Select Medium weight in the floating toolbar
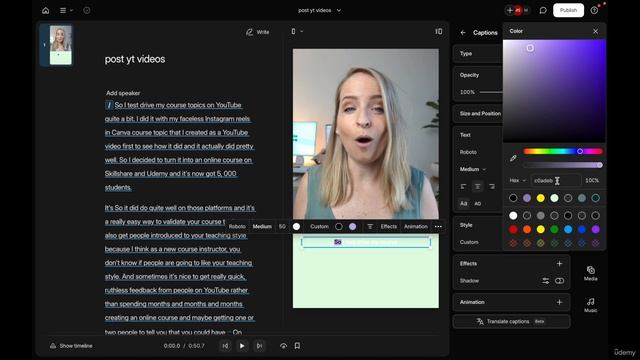Screen dimensions: 640x360 point(262,227)
